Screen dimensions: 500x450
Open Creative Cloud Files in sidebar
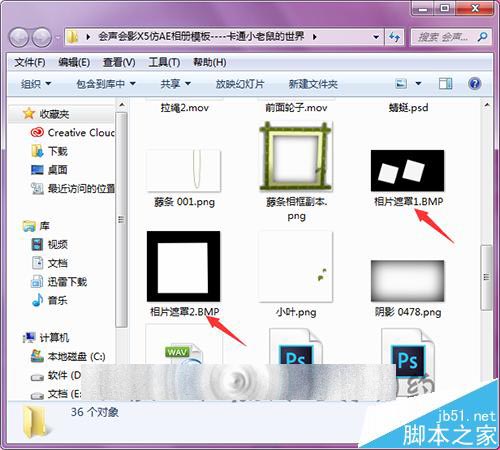click(x=73, y=133)
